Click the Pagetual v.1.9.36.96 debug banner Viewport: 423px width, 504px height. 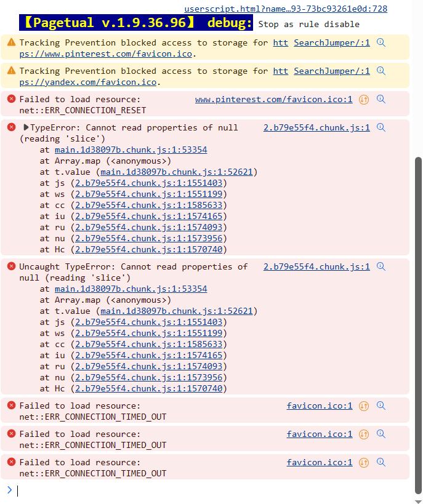[x=136, y=23]
